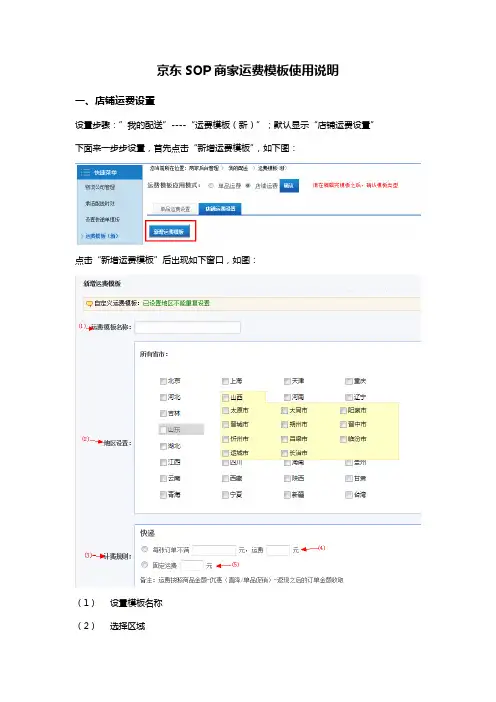
Task: Check the 长治市 city checkbox
Action: click(x=284, y=453)
